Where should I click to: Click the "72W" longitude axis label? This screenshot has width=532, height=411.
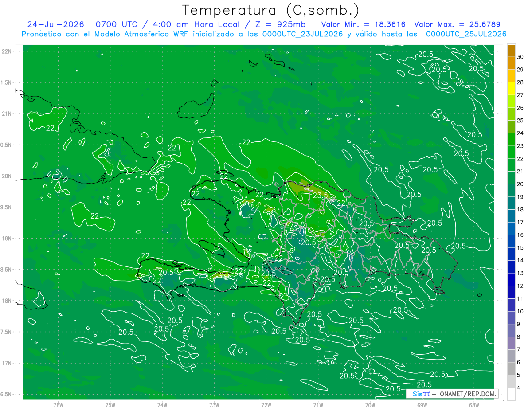(266, 405)
